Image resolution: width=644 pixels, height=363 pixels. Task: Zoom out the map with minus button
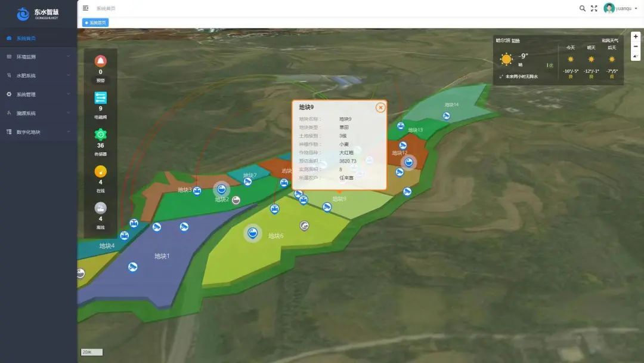click(x=636, y=47)
